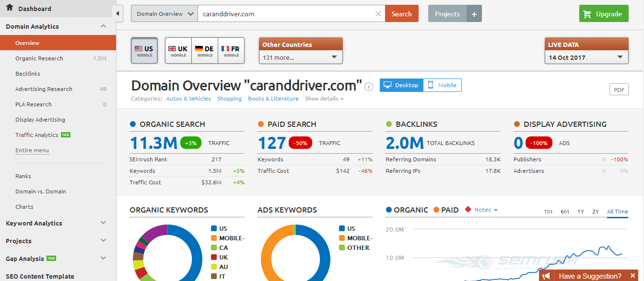Click the green OTHER swatch in Ads Keywords legend
The width and height of the screenshot is (644, 281).
click(342, 248)
